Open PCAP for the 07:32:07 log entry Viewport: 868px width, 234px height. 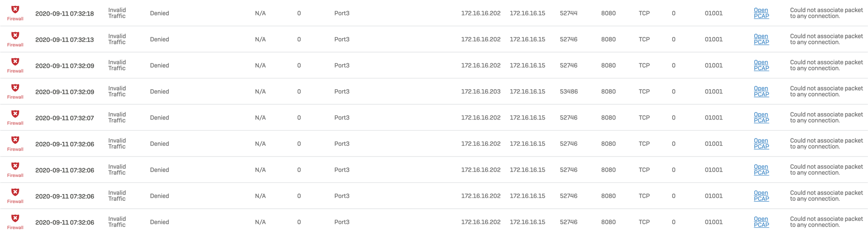click(x=761, y=117)
